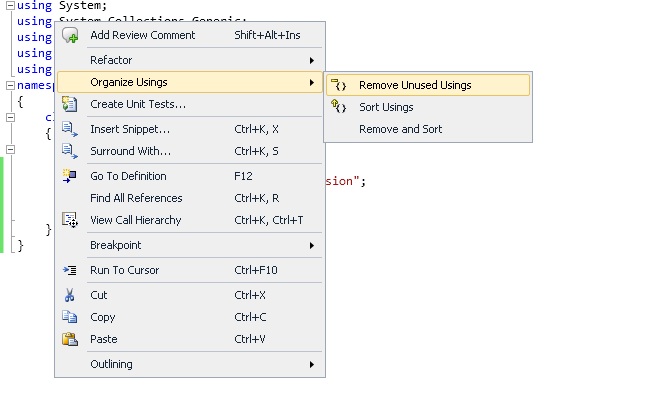Collapse the namespace block in editor
The image size is (645, 402).
click(x=9, y=85)
